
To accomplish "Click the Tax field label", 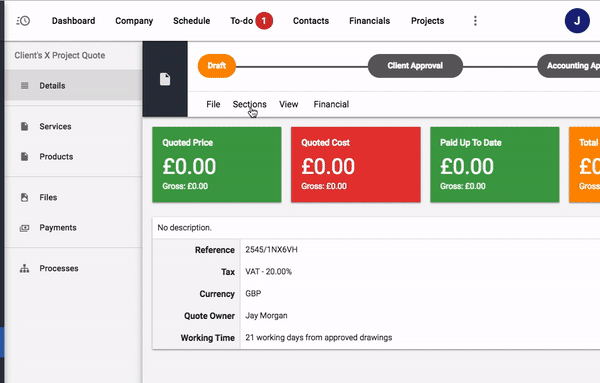I will (x=228, y=272).
